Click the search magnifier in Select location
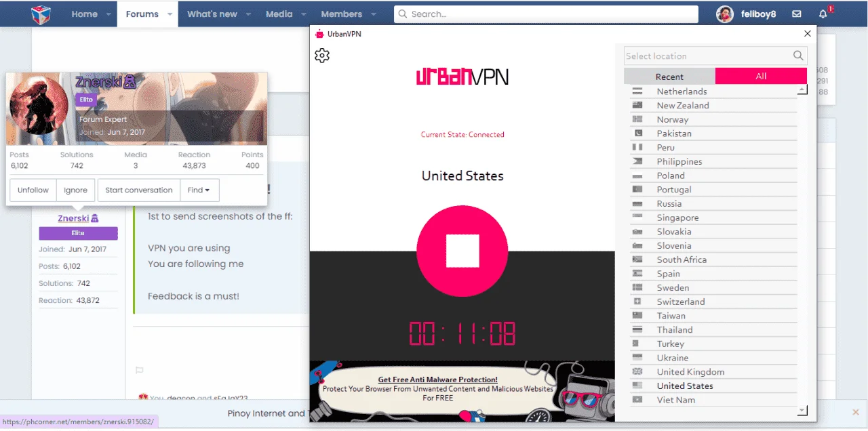This screenshot has height=431, width=868. [x=798, y=56]
